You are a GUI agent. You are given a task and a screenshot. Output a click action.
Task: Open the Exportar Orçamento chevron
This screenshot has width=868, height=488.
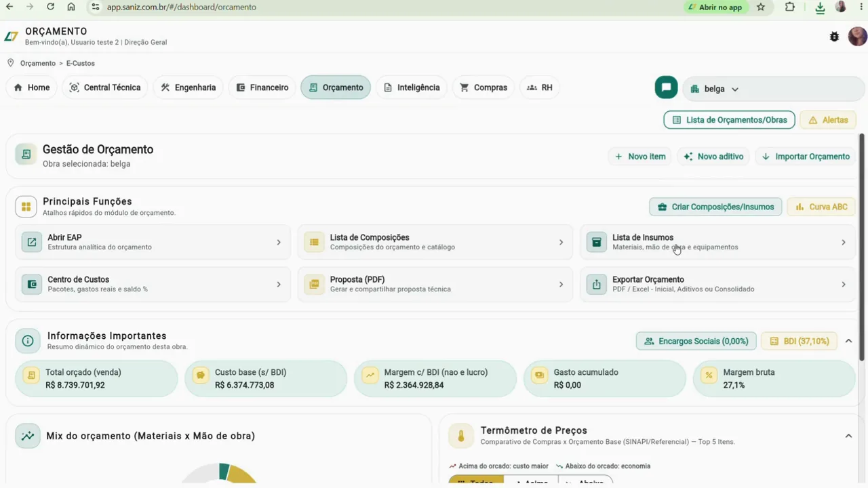tap(844, 285)
